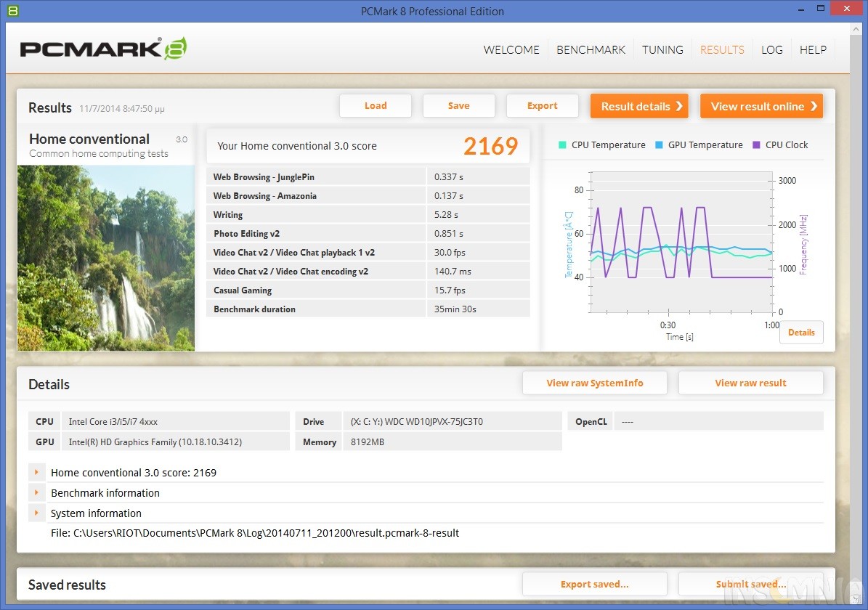
Task: Click the result file path text
Action: click(x=255, y=533)
